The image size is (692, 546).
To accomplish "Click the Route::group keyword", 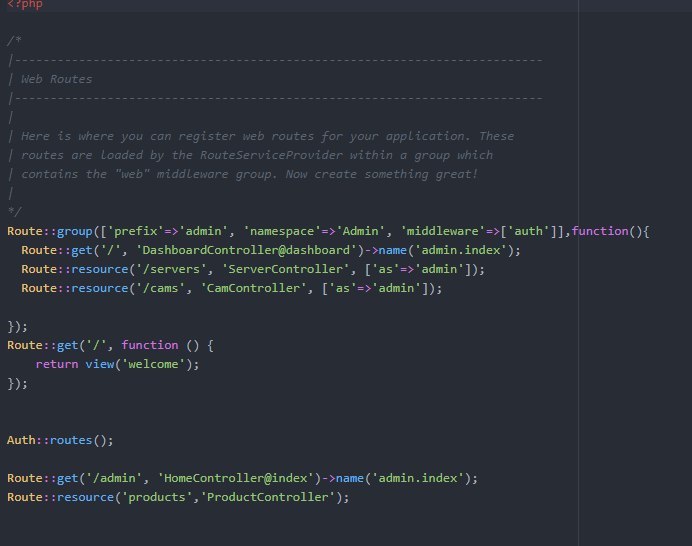I will click(x=49, y=231).
